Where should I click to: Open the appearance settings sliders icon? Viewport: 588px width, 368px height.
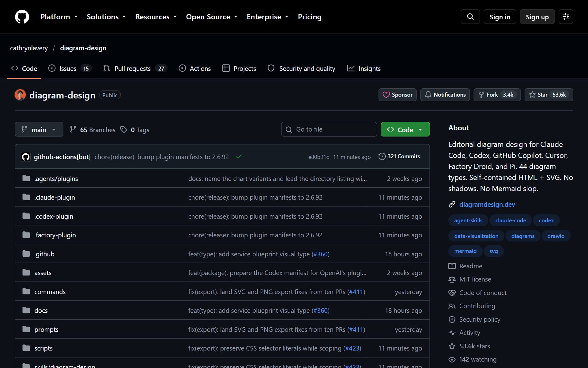pos(566,17)
